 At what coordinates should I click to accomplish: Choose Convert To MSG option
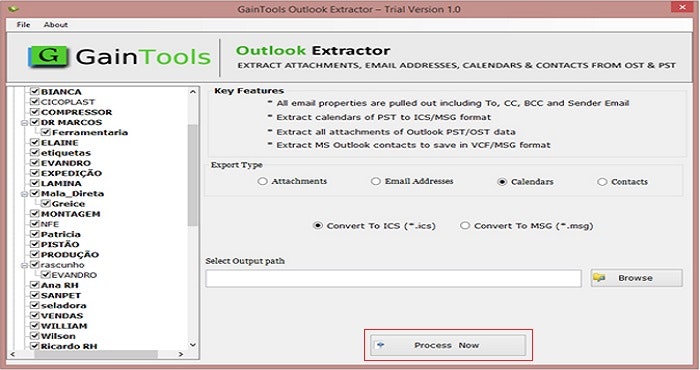click(465, 225)
